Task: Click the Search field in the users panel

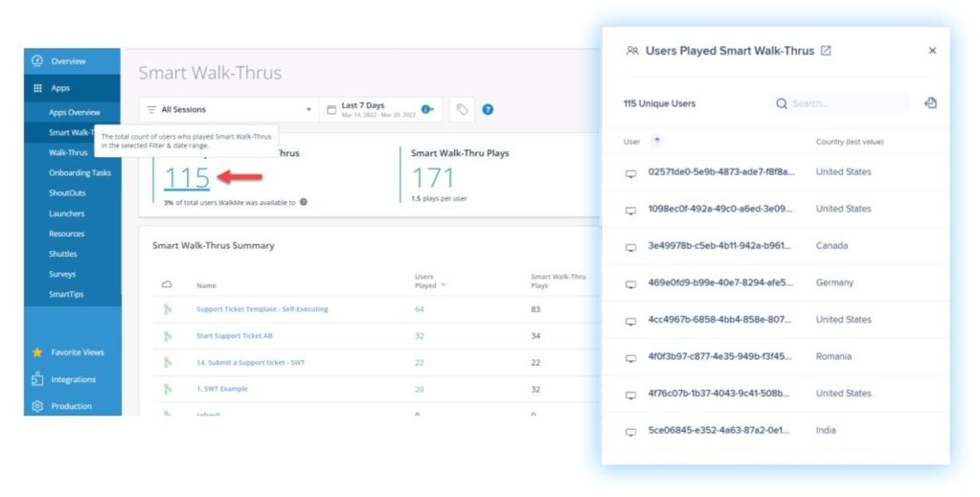Action: (x=844, y=103)
